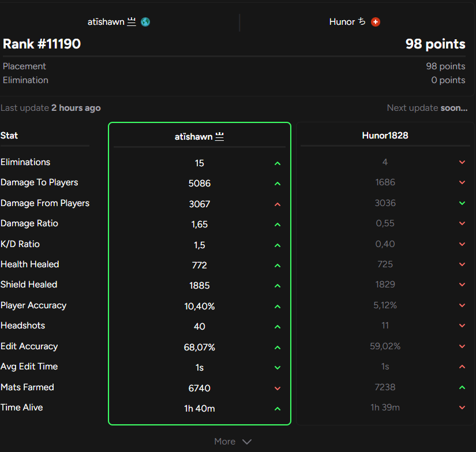Click atïshawn's 5086 damage value

[x=200, y=184]
